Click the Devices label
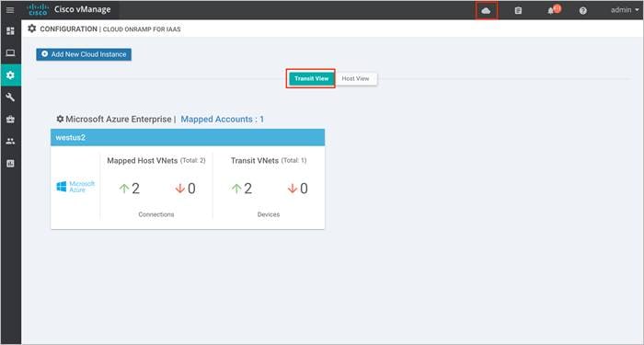The height and width of the screenshot is (345, 644). point(269,214)
